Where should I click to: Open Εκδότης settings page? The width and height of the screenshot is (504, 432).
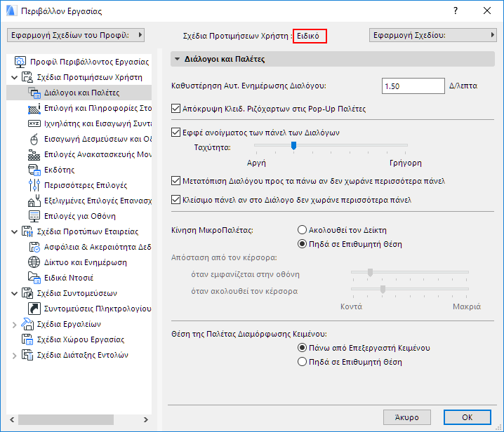tap(59, 170)
